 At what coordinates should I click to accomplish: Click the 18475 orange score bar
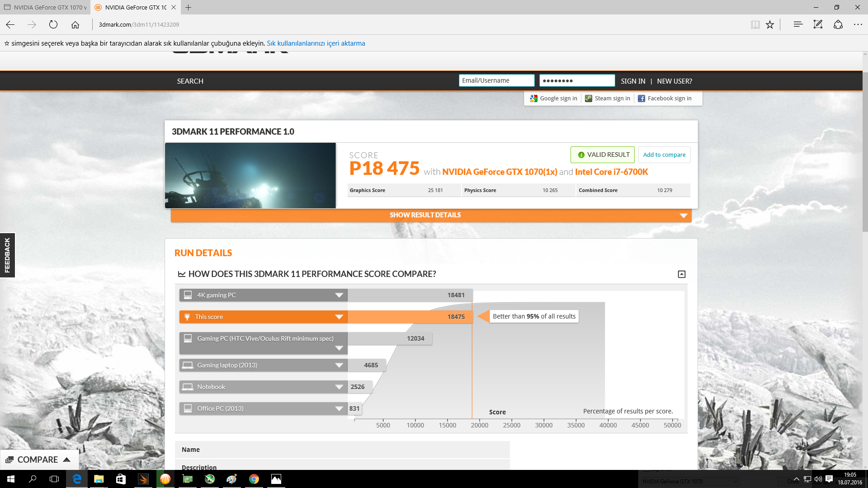tap(410, 317)
